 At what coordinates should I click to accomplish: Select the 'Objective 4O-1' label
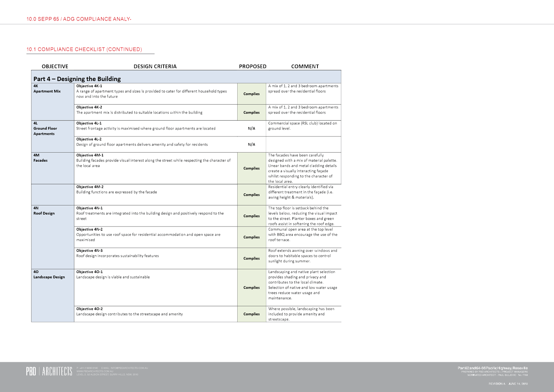pos(90,272)
